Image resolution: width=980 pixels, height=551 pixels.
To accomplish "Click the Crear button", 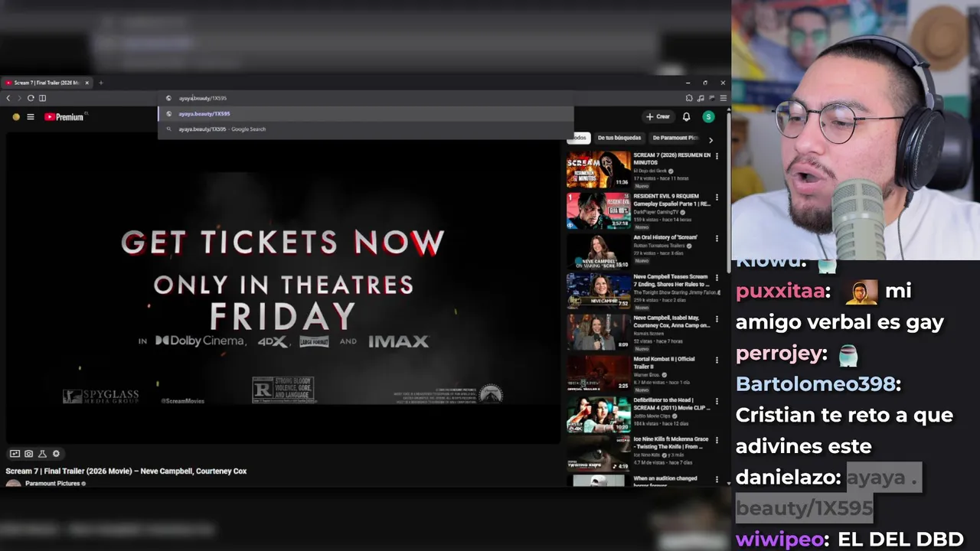I will click(x=658, y=117).
